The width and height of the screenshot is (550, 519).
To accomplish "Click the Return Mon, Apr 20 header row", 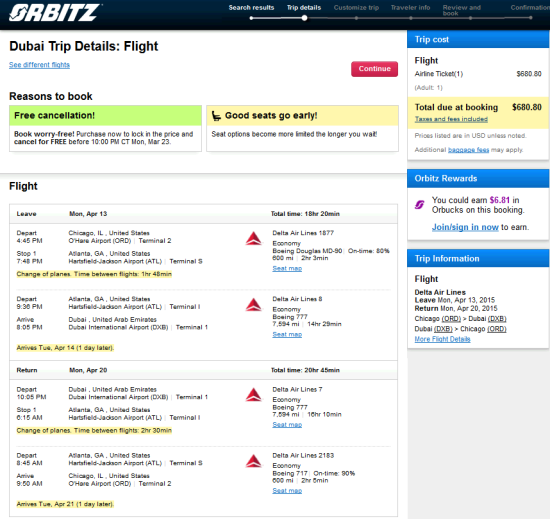I will point(203,370).
